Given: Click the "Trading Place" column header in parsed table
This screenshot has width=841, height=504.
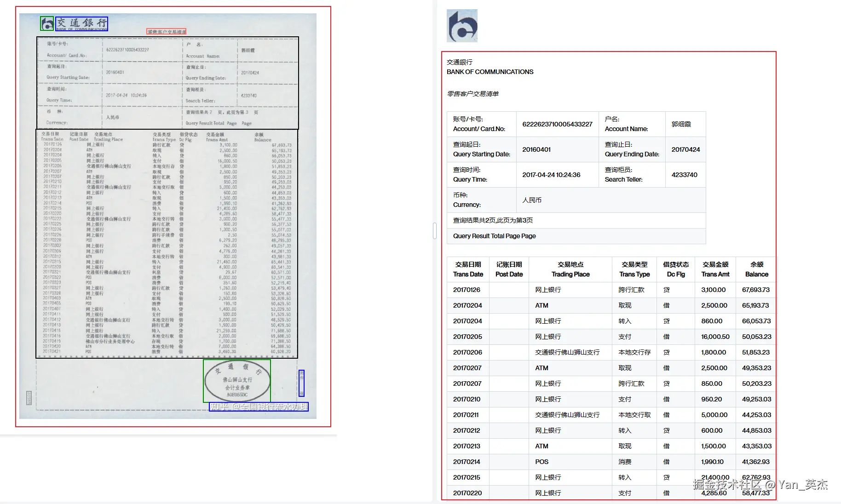Looking at the screenshot, I should (570, 269).
